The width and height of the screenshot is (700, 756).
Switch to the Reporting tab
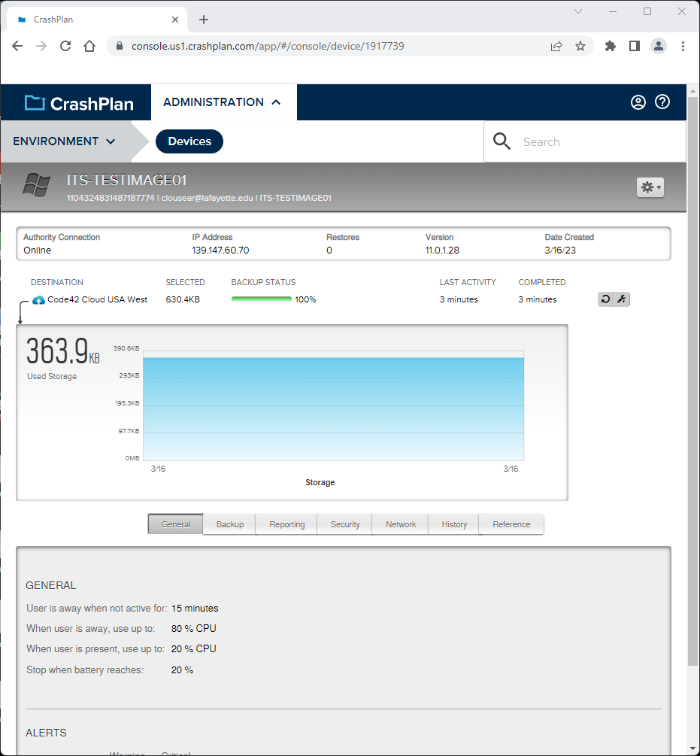286,524
